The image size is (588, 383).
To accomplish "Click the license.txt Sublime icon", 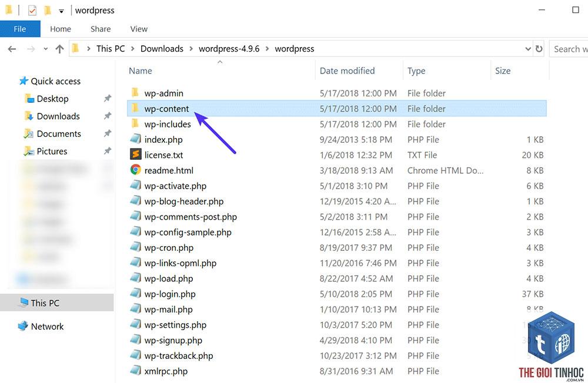I will tap(135, 154).
